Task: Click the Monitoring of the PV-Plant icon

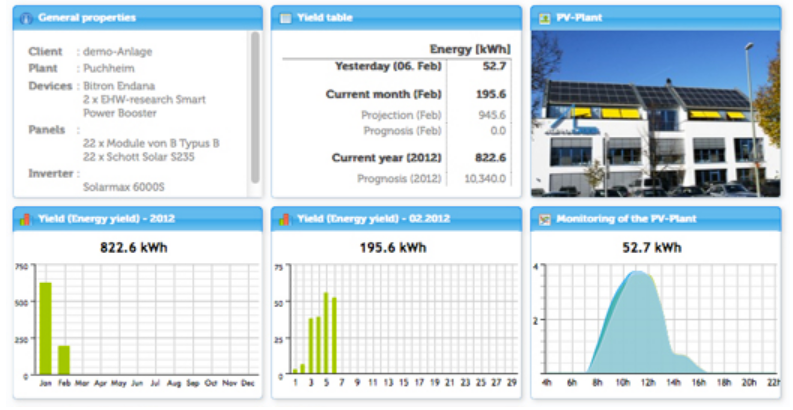Action: coord(545,219)
